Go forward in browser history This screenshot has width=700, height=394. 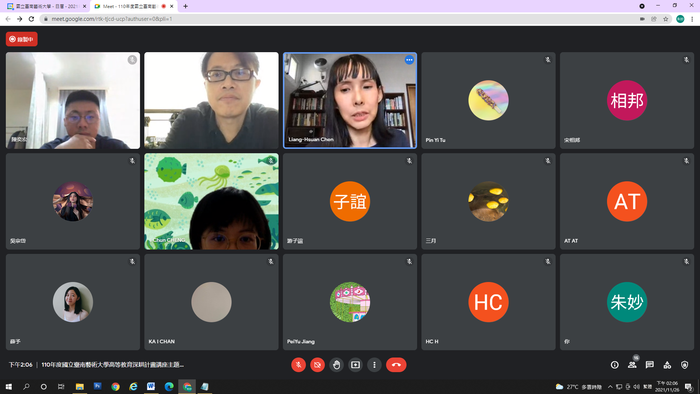pos(20,19)
